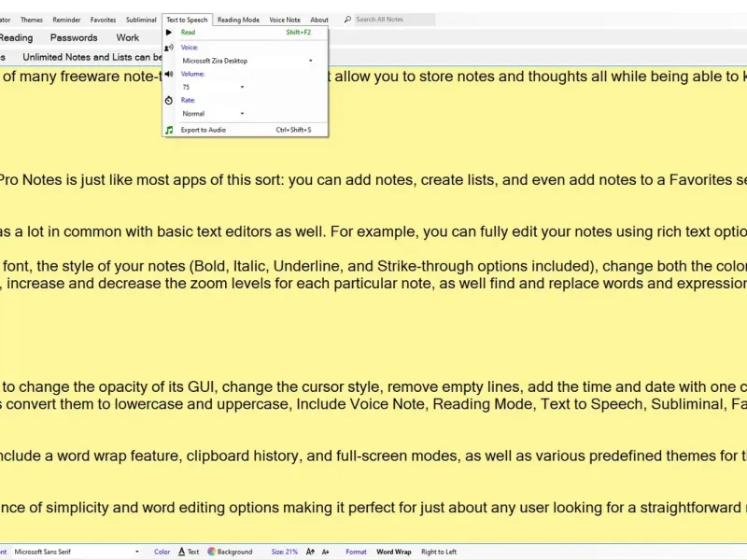Click the Background color wheel icon
The height and width of the screenshot is (560, 747).
pyautogui.click(x=212, y=552)
